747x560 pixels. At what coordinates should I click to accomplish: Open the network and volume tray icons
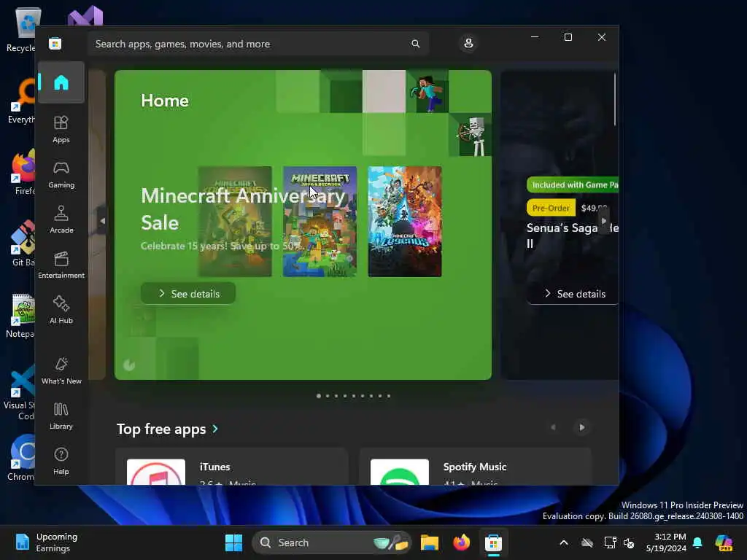[619, 542]
